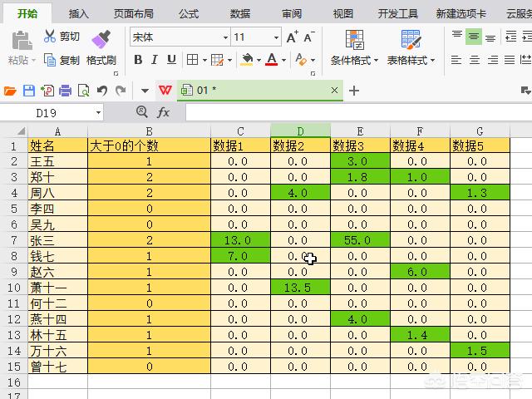Expand the fill color dropdown arrow
This screenshot has width=532, height=399.
tap(259, 60)
